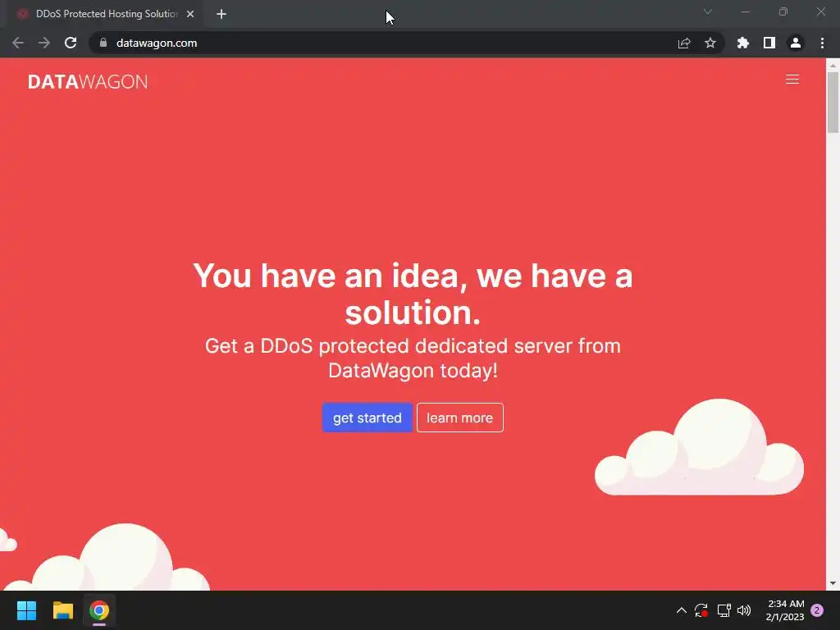
Task: Reload the page in Chrome
Action: [71, 43]
